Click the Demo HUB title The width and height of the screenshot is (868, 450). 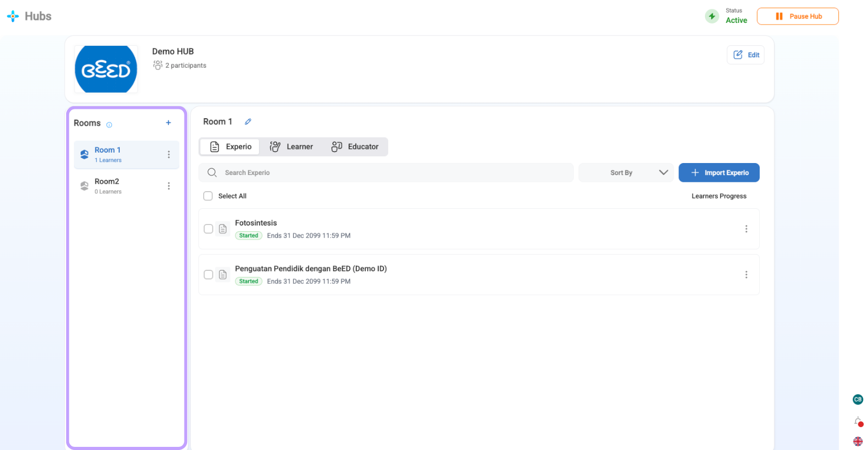pyautogui.click(x=173, y=52)
